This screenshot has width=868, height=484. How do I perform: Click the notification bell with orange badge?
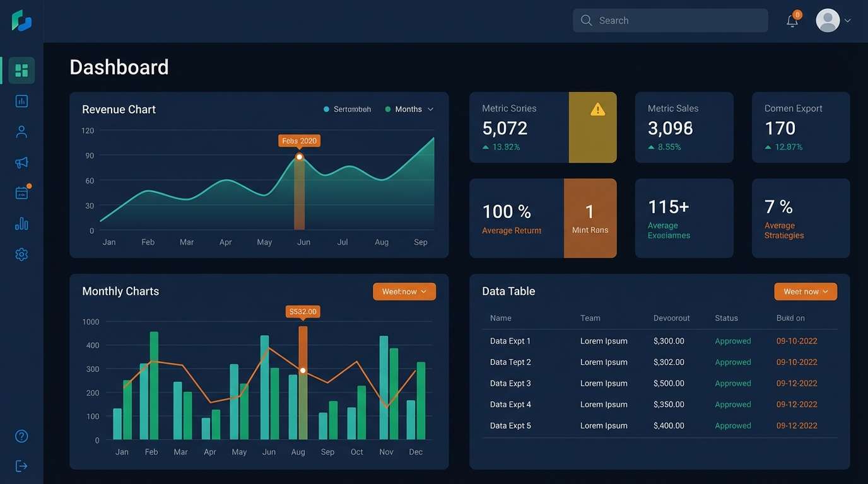click(x=792, y=20)
